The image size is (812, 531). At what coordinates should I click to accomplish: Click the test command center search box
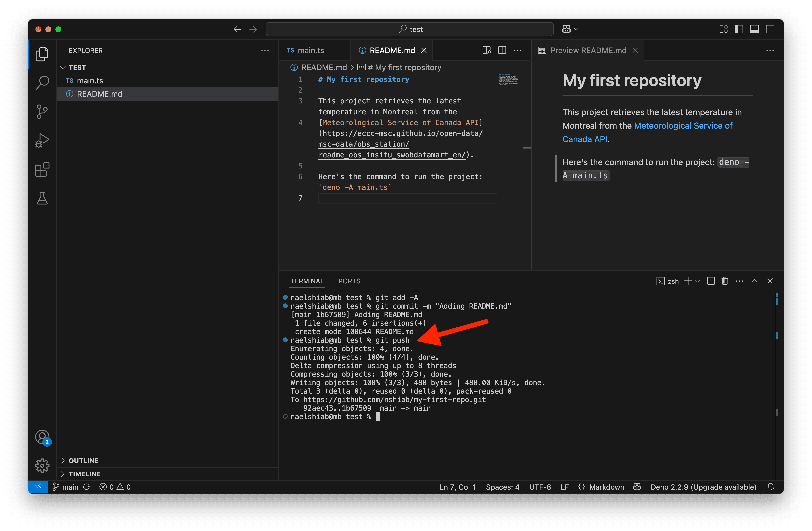coord(410,29)
